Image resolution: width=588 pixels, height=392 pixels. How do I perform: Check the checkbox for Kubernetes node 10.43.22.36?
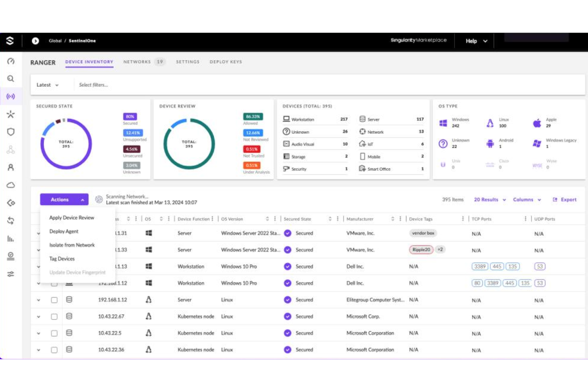click(54, 350)
